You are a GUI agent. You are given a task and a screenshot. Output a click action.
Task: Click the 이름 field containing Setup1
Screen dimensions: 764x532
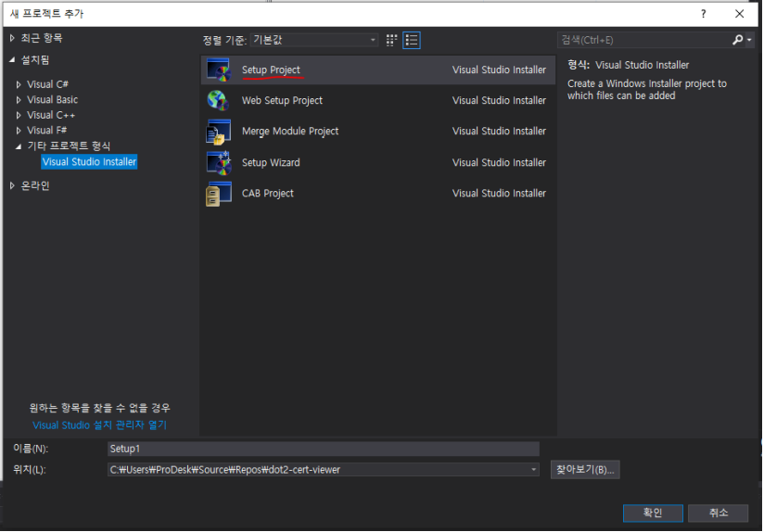323,449
